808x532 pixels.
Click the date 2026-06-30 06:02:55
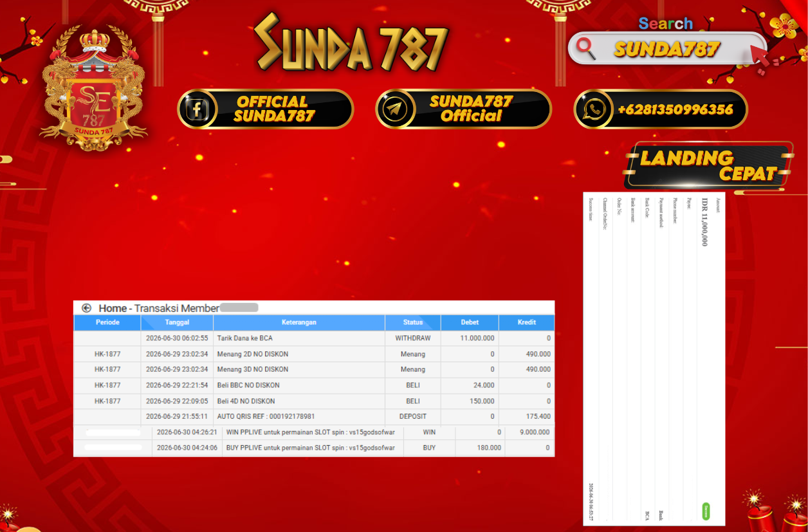177,338
